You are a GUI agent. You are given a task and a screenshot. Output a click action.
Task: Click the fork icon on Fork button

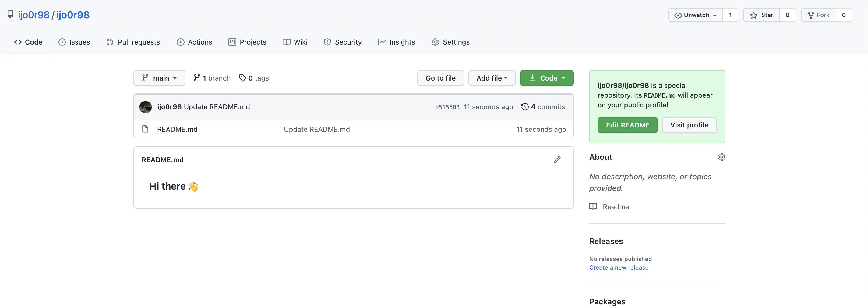point(811,15)
